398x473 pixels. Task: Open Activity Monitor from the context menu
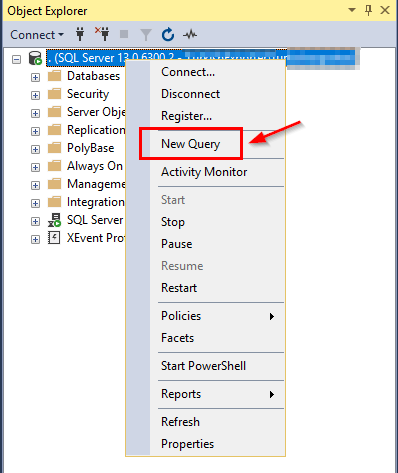[205, 172]
